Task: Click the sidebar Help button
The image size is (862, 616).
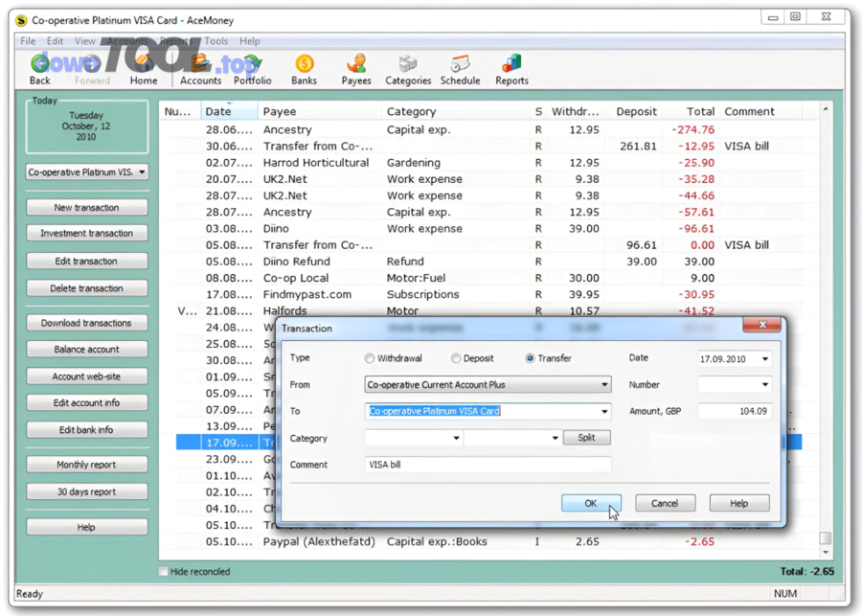Action: coord(87,527)
